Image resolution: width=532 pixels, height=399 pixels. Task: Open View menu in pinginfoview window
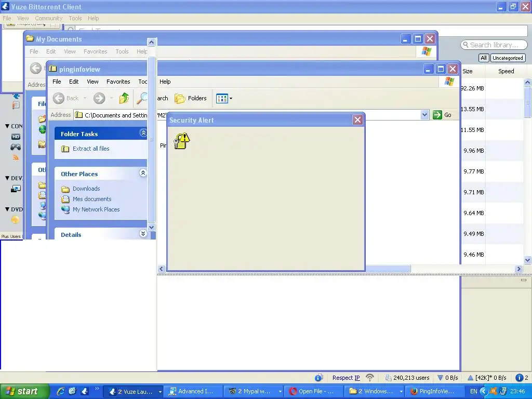[92, 82]
